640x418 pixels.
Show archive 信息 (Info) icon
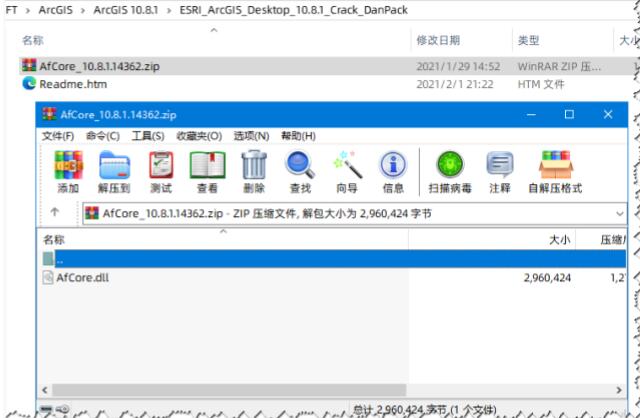point(393,165)
